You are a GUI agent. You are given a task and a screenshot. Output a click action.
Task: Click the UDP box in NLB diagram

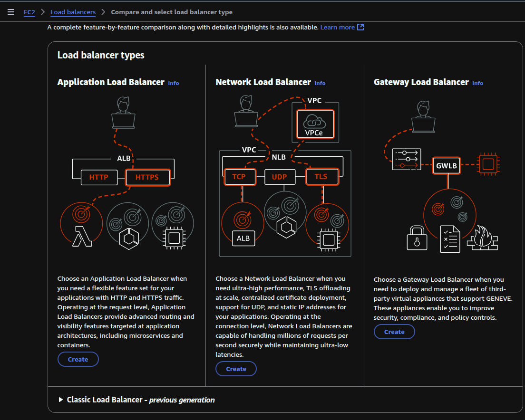[280, 177]
